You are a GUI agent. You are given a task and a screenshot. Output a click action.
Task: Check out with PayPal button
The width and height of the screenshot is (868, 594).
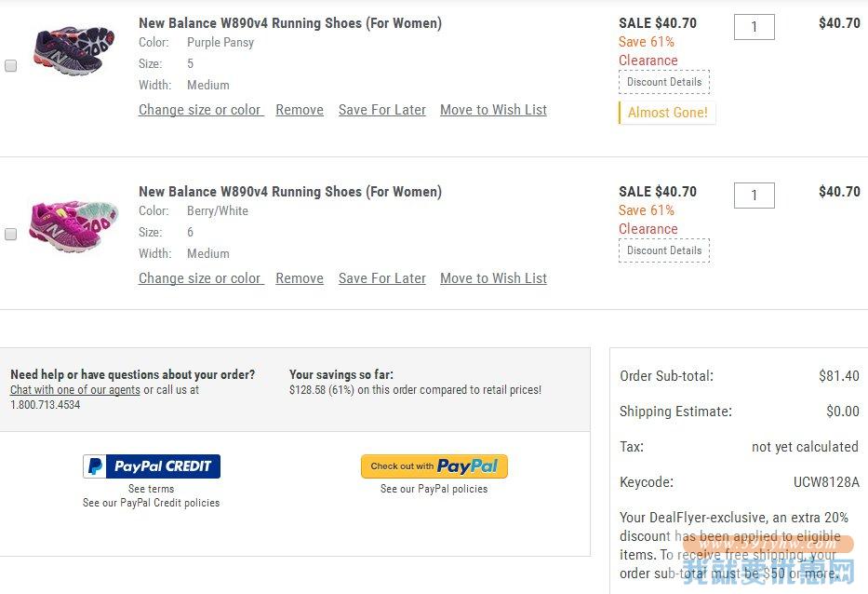tap(434, 466)
